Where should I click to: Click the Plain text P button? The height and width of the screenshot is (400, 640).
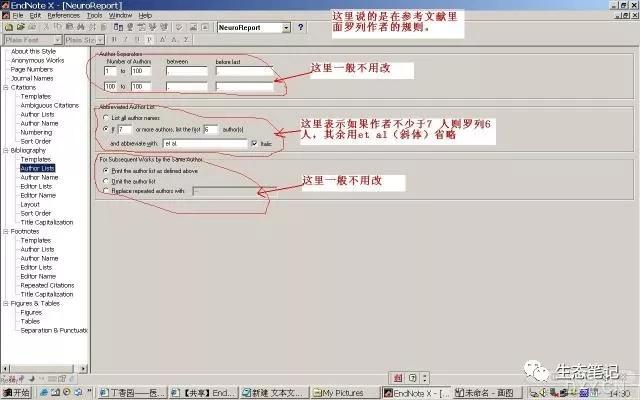(149, 40)
